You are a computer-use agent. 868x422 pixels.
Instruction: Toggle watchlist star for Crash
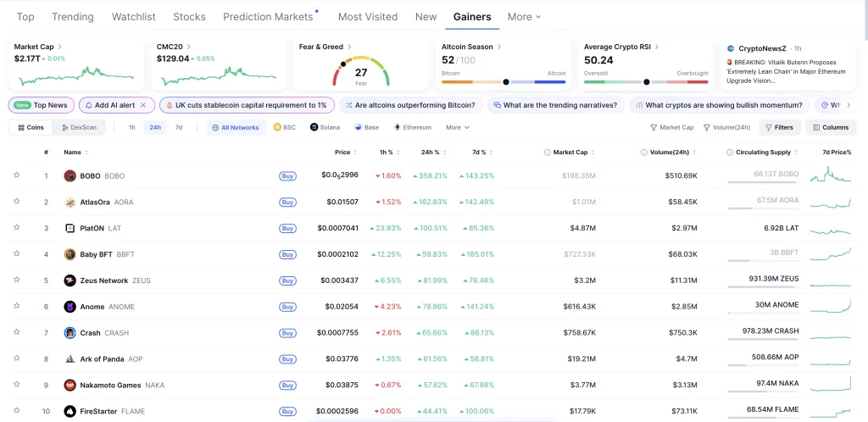coord(17,332)
